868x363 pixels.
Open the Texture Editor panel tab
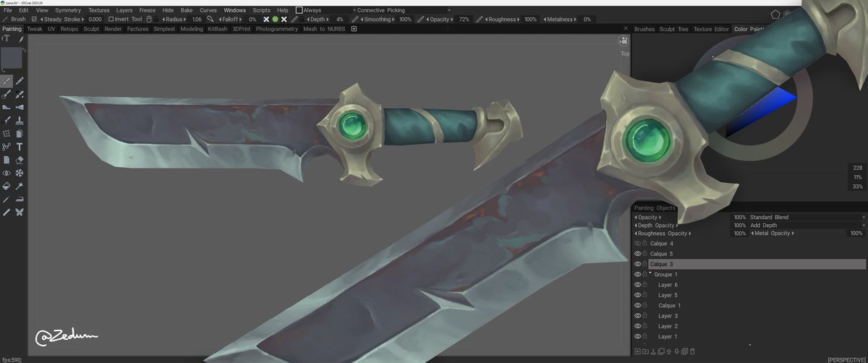point(711,29)
